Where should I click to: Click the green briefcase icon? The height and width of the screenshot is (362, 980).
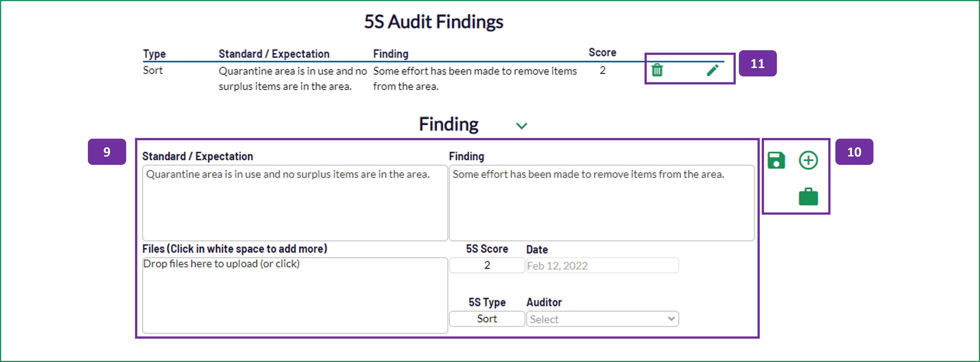click(x=808, y=196)
